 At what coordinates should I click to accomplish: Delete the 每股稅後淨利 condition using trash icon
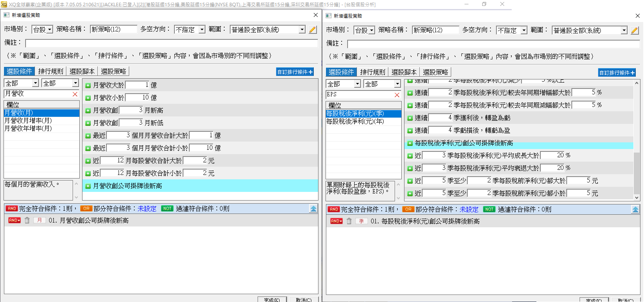[x=349, y=221]
